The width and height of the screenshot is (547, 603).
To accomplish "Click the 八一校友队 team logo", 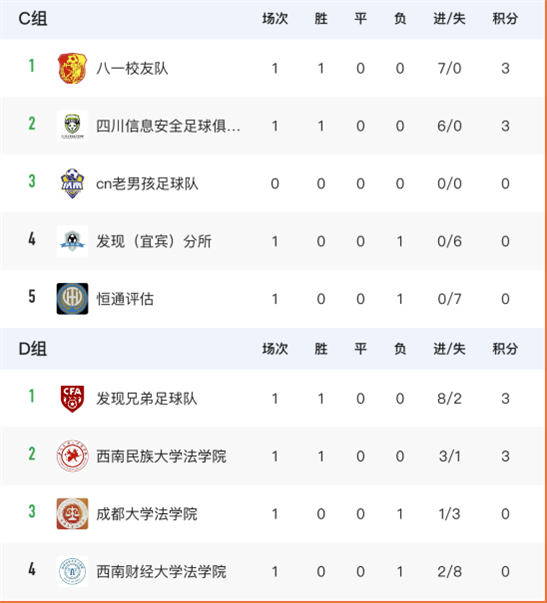I will pyautogui.click(x=72, y=68).
